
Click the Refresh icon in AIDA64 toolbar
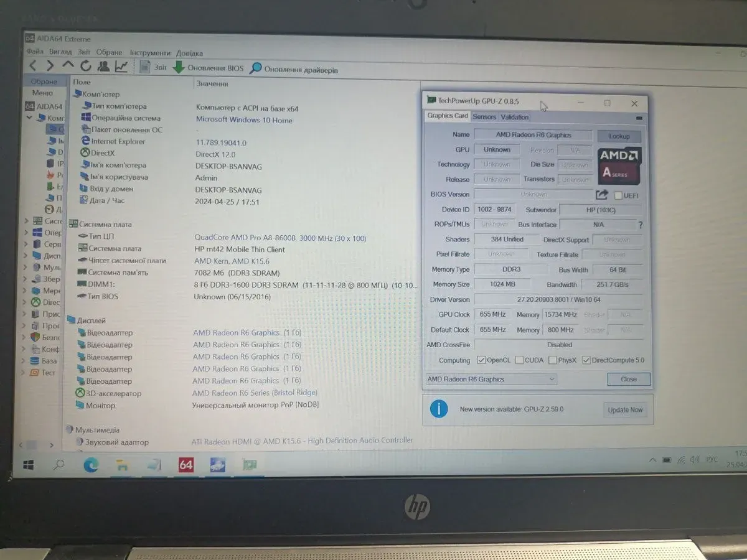click(85, 66)
